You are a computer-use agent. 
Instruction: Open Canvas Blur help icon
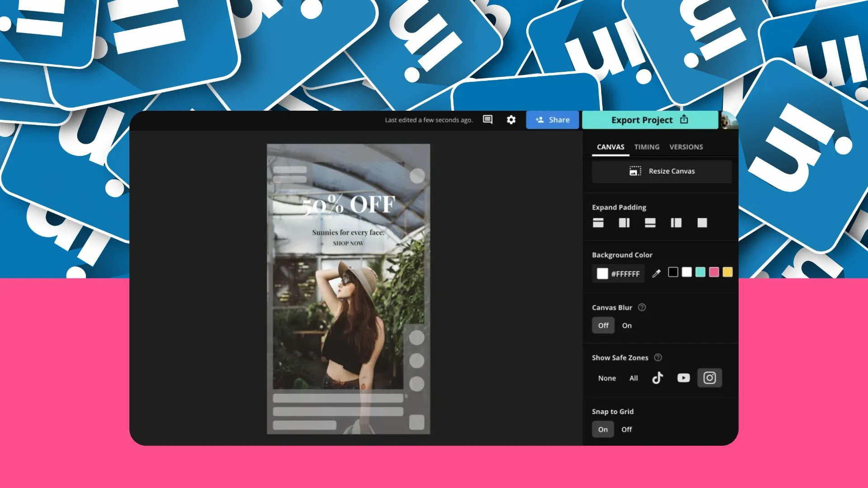click(x=642, y=307)
